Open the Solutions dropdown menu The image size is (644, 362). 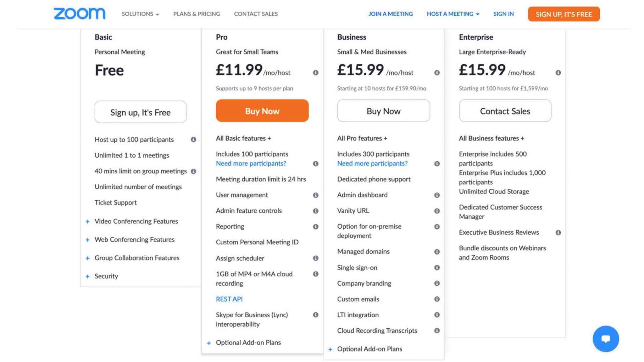click(140, 14)
